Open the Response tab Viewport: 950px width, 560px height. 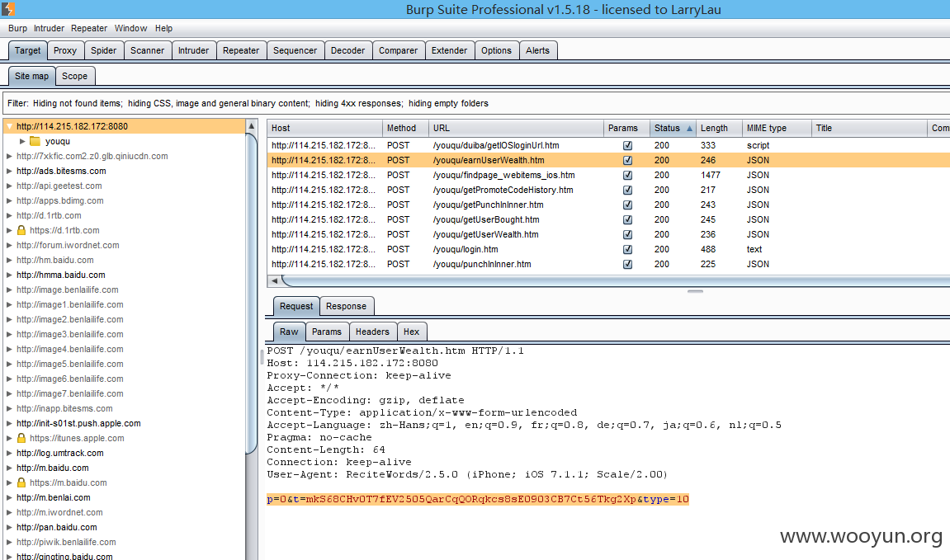pyautogui.click(x=346, y=306)
